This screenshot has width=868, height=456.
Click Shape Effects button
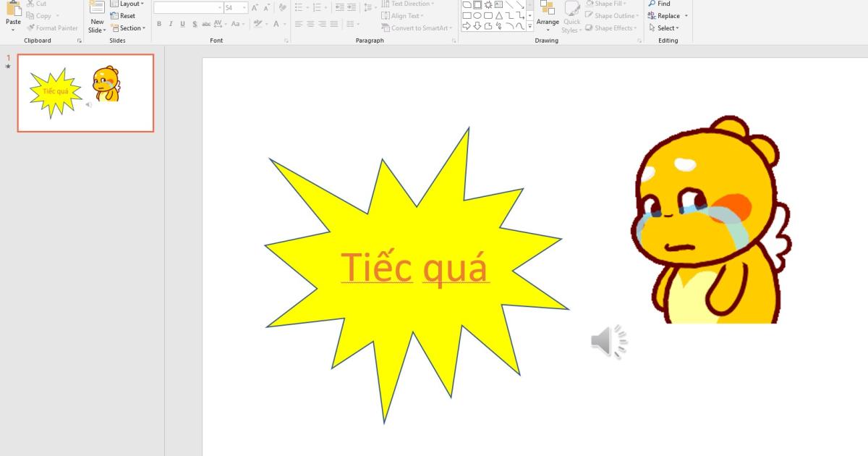coord(611,28)
